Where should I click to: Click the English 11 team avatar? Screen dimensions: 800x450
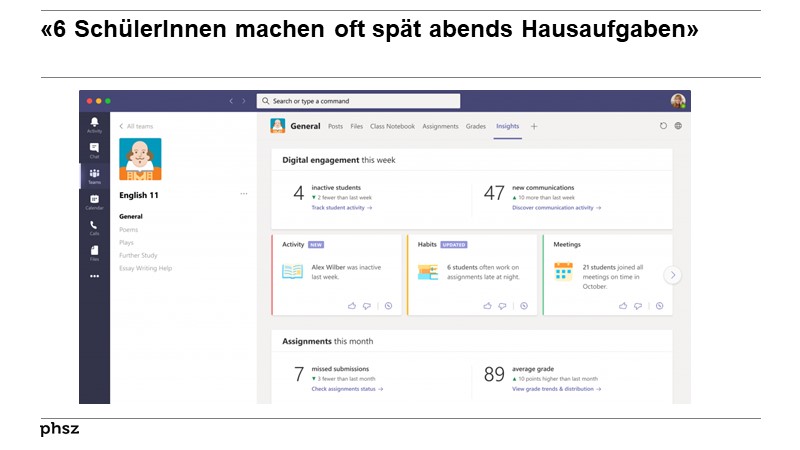(140, 159)
